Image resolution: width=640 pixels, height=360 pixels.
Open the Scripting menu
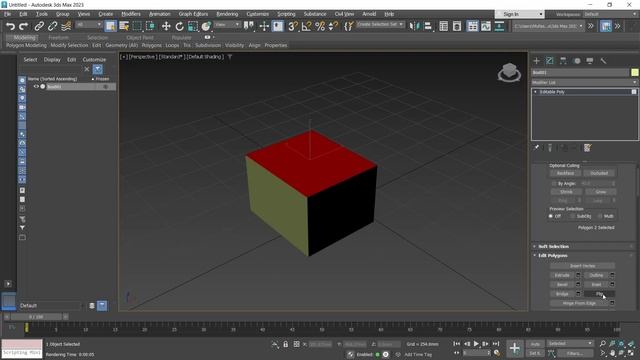click(286, 14)
